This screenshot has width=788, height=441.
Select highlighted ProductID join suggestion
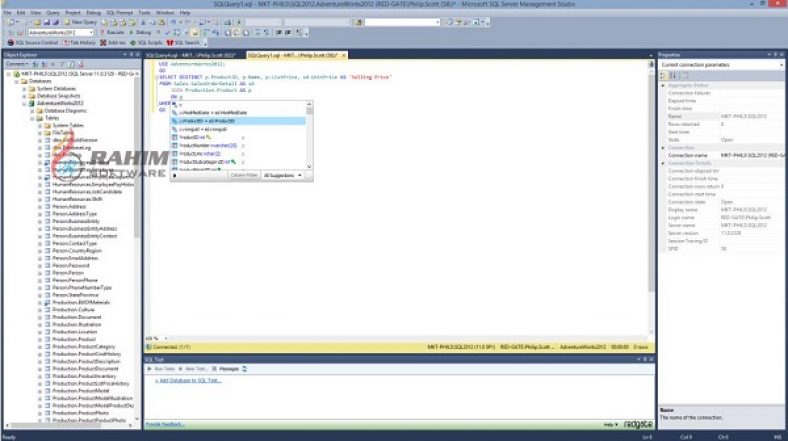click(238, 121)
